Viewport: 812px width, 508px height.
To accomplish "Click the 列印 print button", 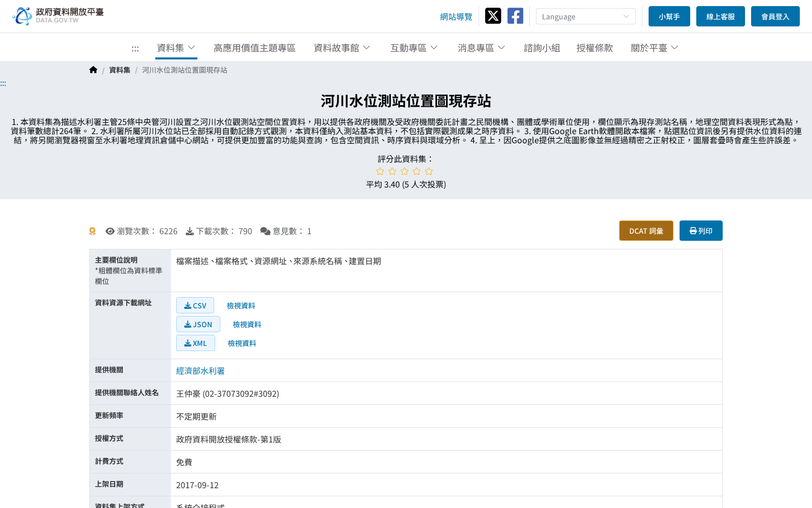I will 701,231.
